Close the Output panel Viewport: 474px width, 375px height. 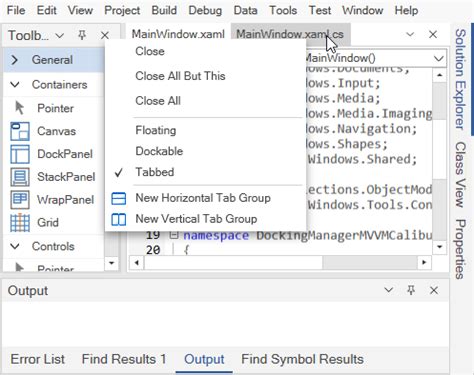click(x=434, y=290)
